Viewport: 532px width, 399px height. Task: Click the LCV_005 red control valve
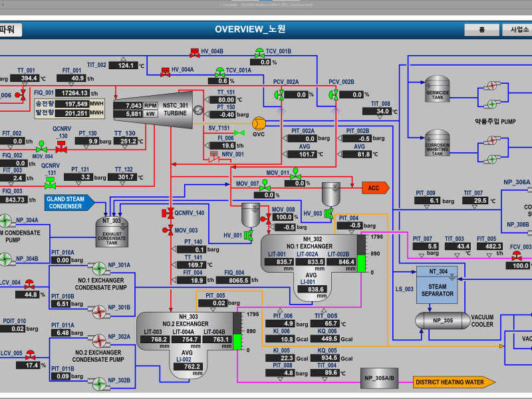point(31,355)
